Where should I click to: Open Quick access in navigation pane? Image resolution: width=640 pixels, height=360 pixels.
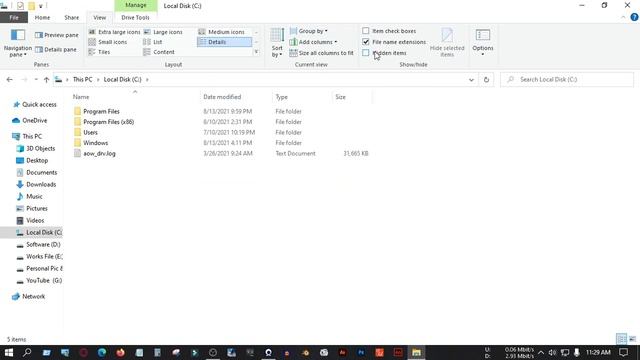[35, 104]
